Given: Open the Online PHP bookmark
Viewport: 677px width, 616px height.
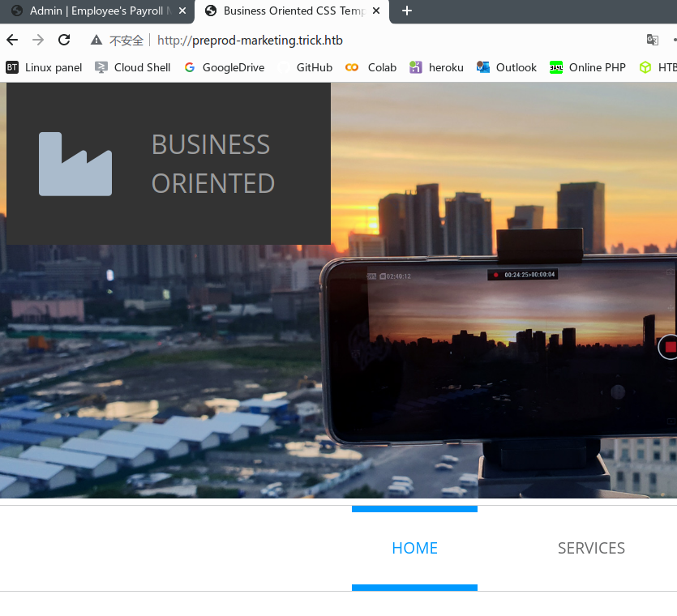Looking at the screenshot, I should tap(588, 67).
